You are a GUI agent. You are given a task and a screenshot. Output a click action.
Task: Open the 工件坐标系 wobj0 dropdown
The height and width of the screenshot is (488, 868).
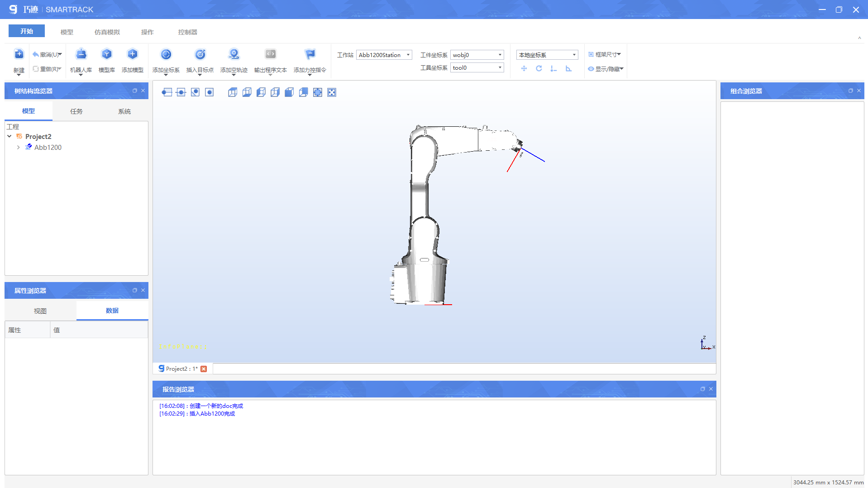pyautogui.click(x=477, y=55)
